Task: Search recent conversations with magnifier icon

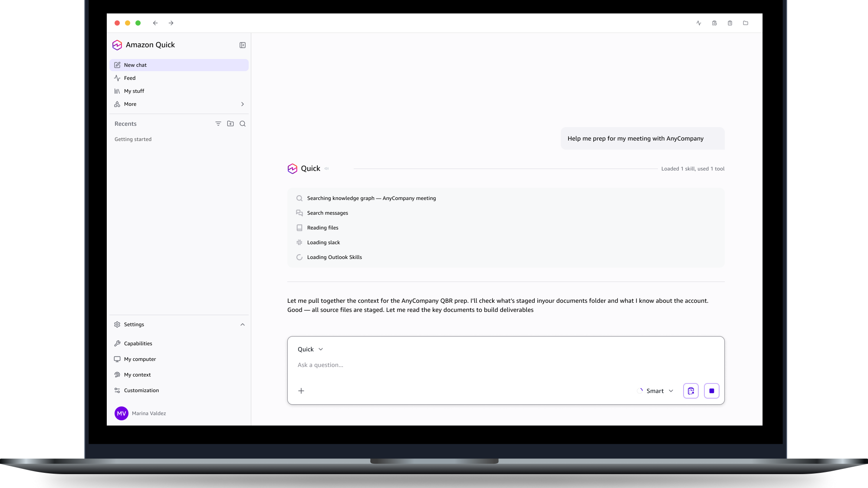Action: [243, 124]
